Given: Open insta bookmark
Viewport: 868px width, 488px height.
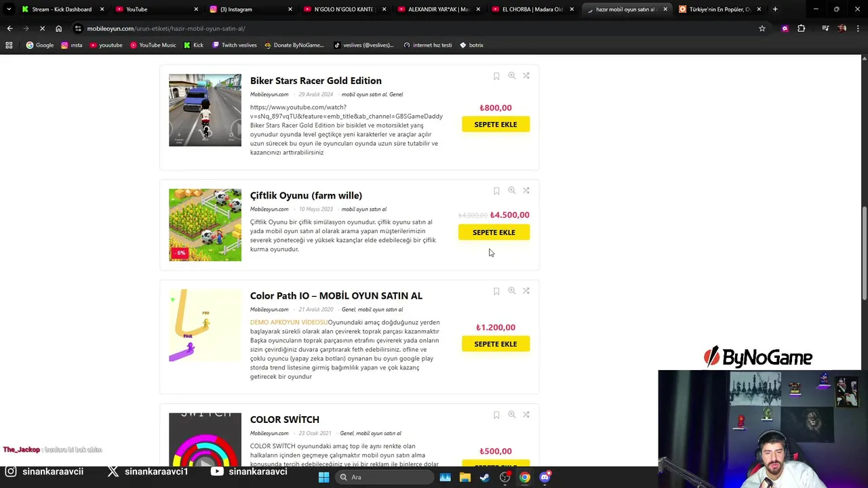Looking at the screenshot, I should pyautogui.click(x=71, y=45).
